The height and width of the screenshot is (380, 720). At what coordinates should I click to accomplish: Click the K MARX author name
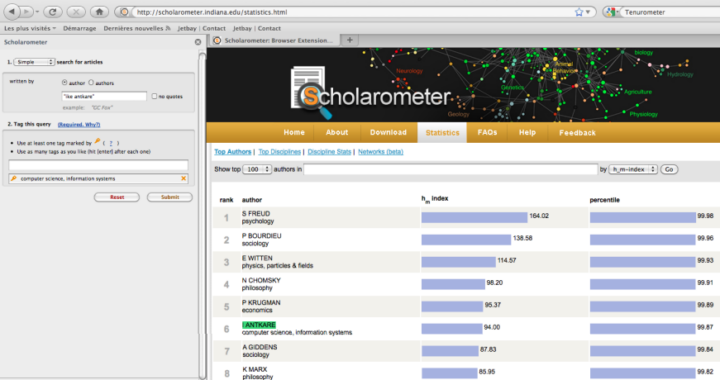[254, 369]
